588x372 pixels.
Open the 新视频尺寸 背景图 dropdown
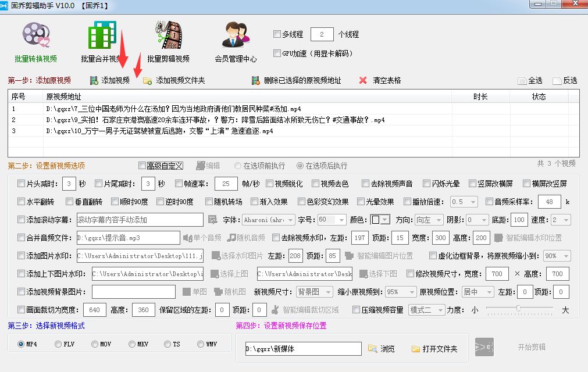click(x=315, y=292)
